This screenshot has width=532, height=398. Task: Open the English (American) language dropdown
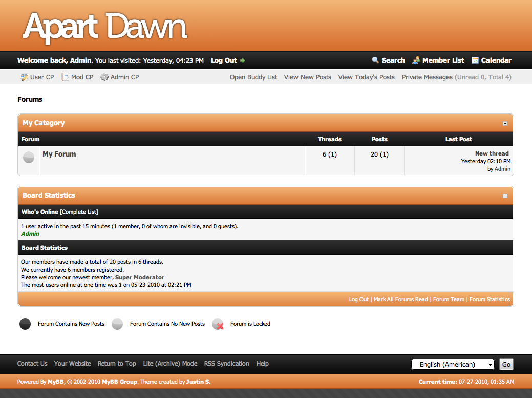[x=453, y=364]
